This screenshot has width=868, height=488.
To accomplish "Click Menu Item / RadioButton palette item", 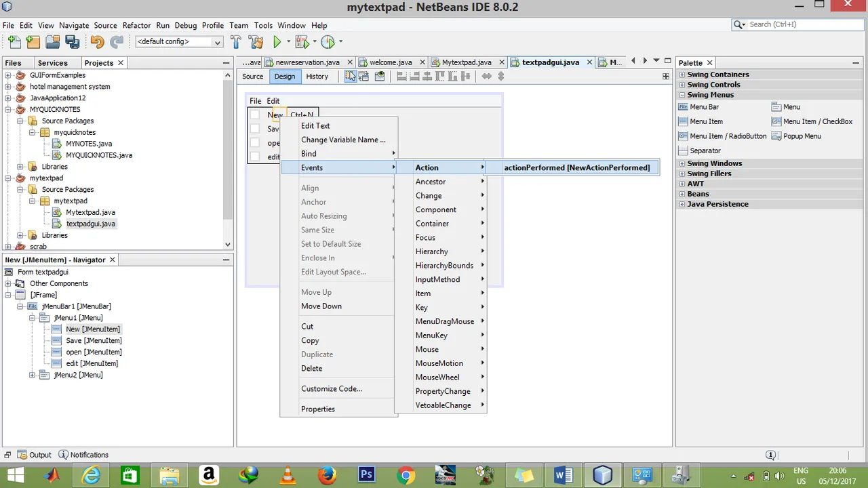I will click(723, 136).
